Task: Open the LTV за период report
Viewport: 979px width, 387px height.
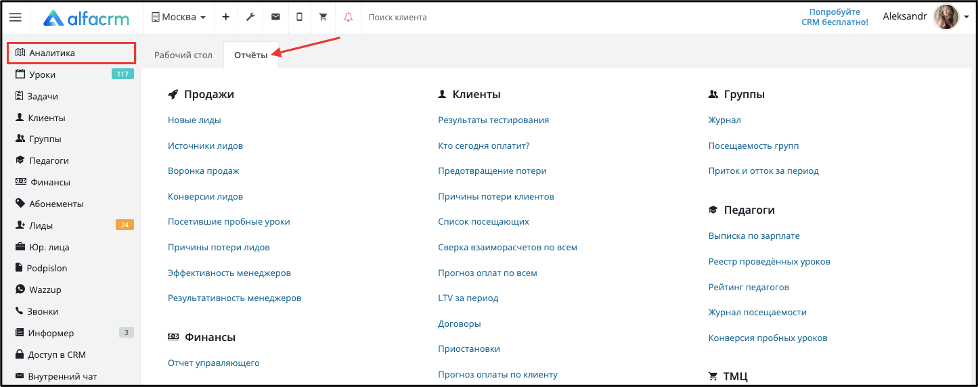Action: [x=468, y=298]
